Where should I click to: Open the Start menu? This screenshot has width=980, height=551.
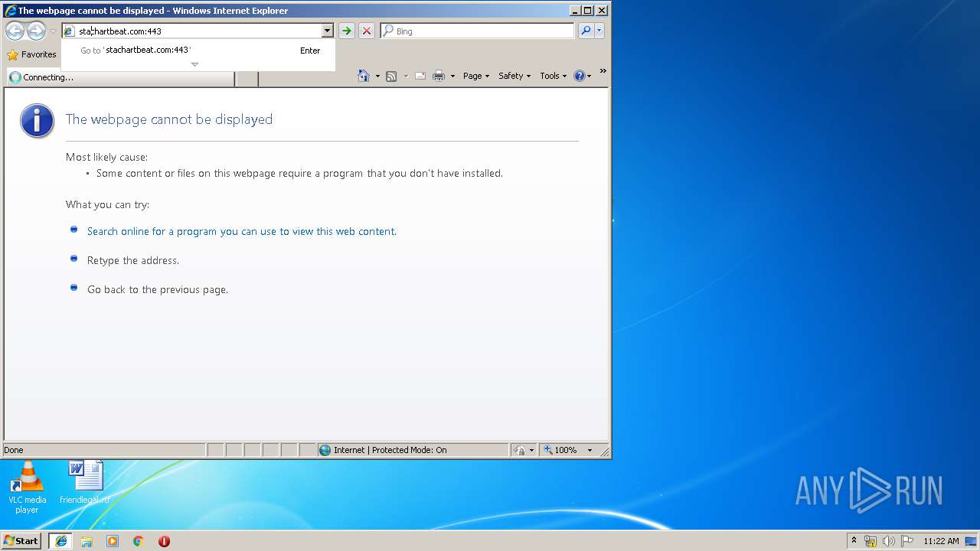[x=21, y=540]
